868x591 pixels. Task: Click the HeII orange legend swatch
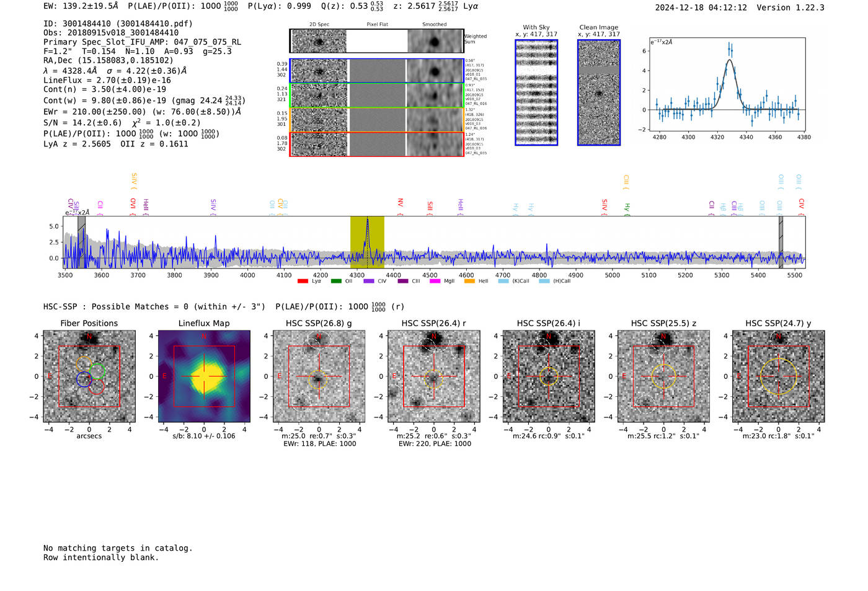[x=469, y=282]
